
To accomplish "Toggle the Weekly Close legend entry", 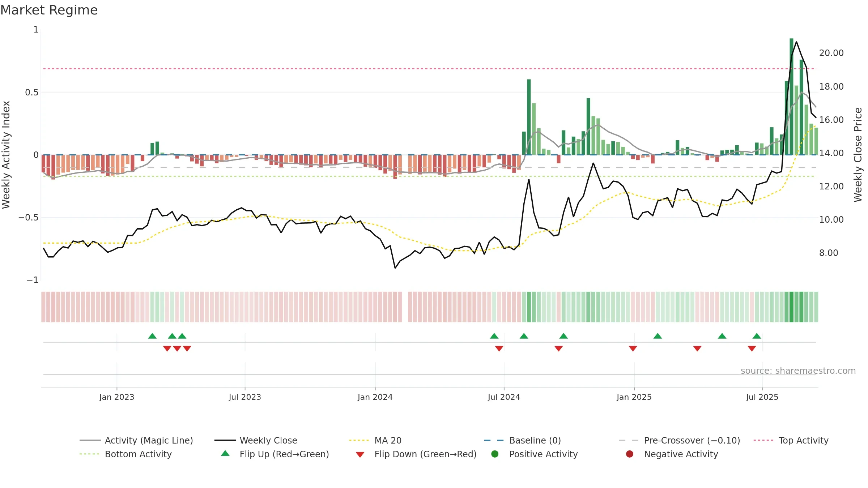I will click(x=256, y=440).
